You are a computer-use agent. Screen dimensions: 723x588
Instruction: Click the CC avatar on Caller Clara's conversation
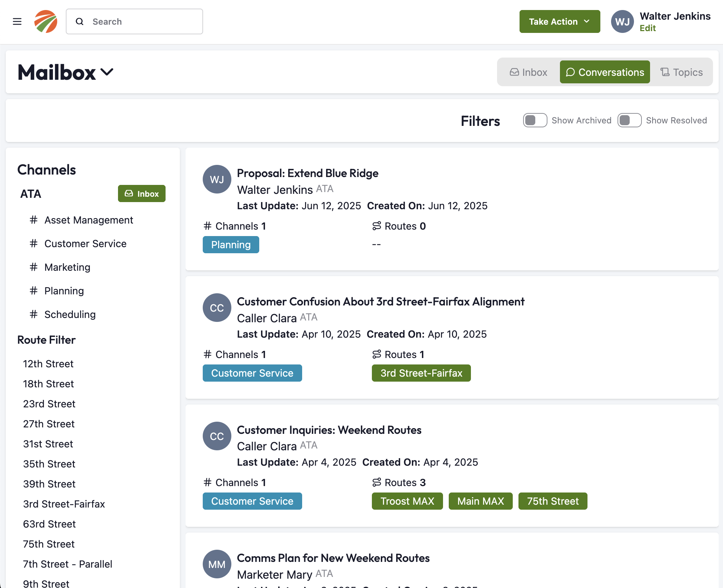tap(217, 308)
